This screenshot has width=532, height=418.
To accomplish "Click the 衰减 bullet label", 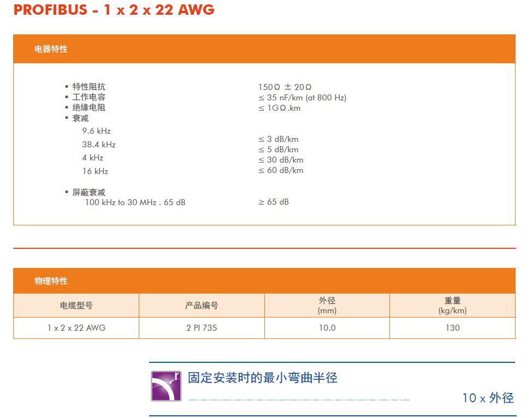I will 80,118.
